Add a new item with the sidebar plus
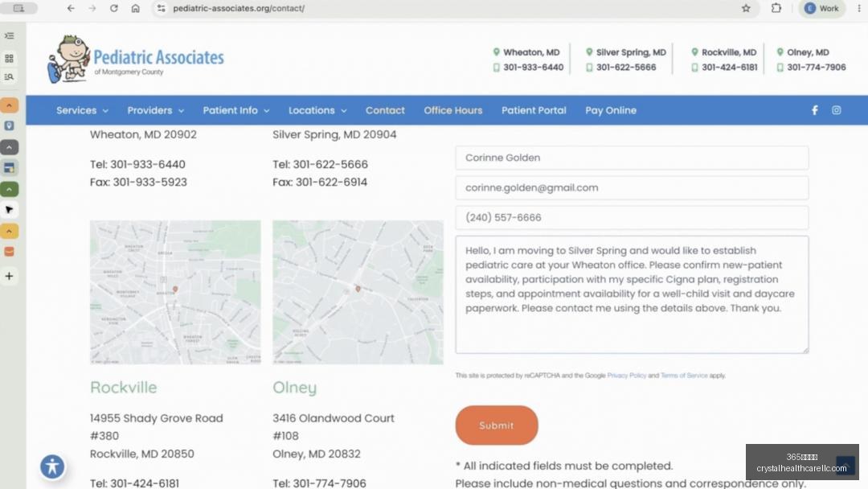This screenshot has height=489, width=868. (x=10, y=276)
